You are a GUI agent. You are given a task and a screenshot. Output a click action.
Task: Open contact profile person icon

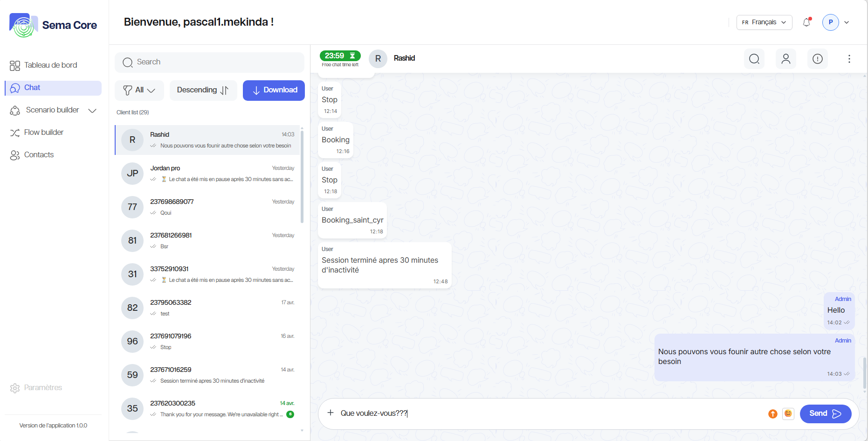coord(785,59)
